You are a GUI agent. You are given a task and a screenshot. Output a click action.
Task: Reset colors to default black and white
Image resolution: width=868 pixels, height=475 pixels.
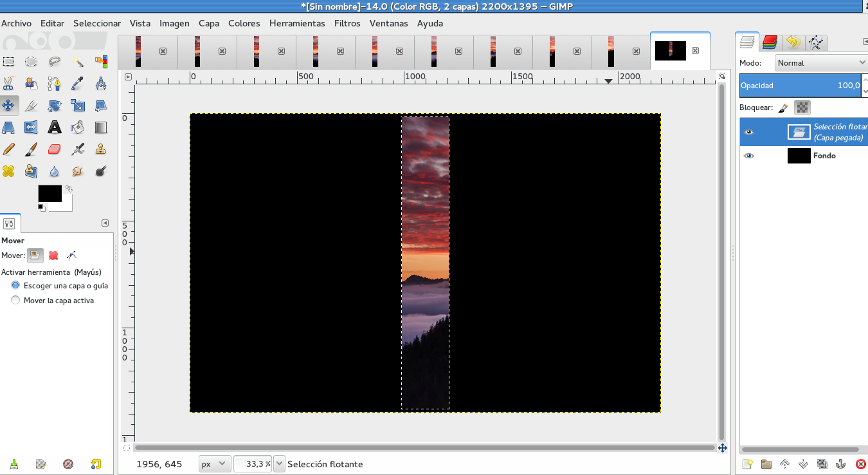click(x=41, y=207)
